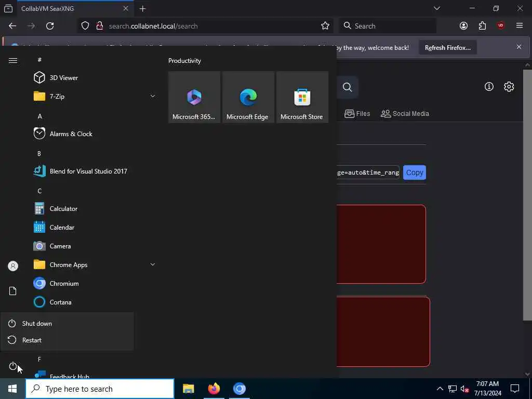Select Restart from power menu
This screenshot has width=532, height=399.
click(x=67, y=340)
